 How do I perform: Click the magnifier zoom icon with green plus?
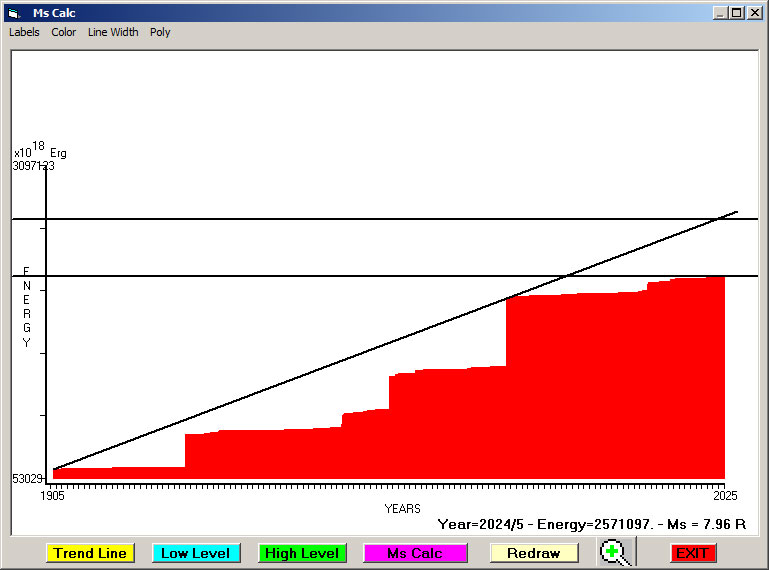point(617,552)
